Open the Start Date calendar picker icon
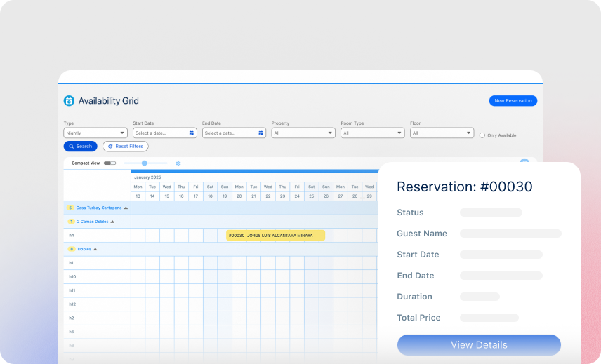 click(192, 133)
